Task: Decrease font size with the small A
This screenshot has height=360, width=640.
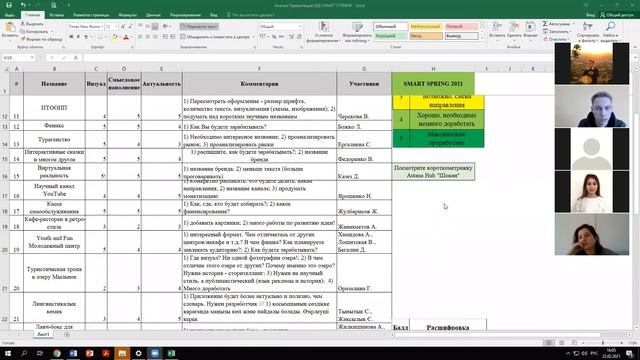Action: point(130,27)
